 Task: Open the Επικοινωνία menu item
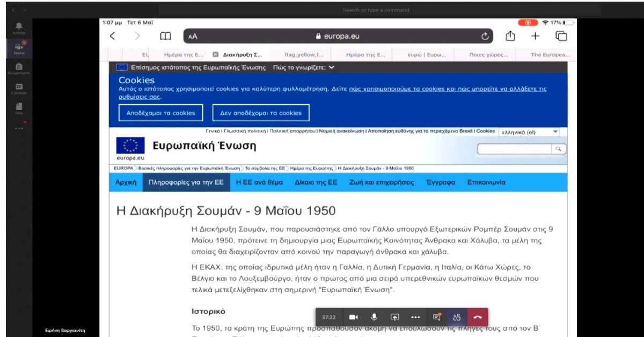(x=486, y=182)
